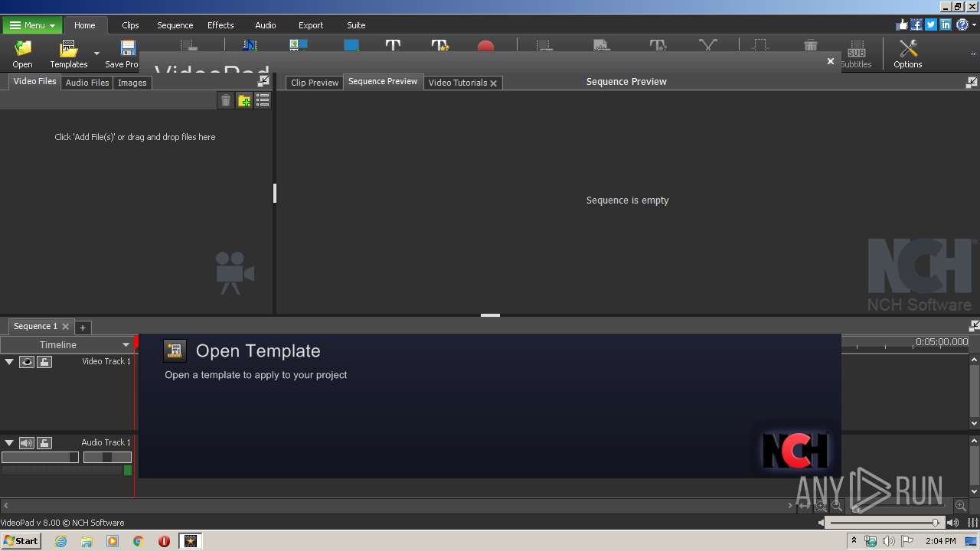Click the Start button
Viewport: 980px width, 551px height.
(x=21, y=540)
